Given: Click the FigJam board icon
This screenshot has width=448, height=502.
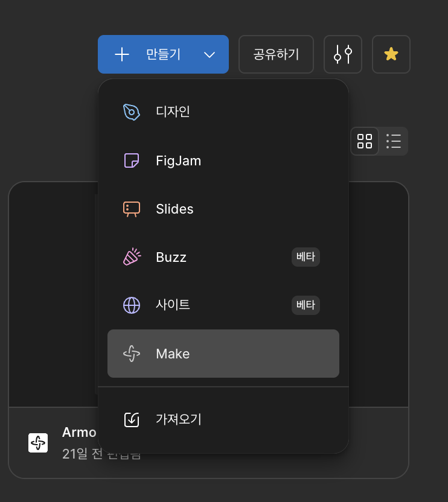Looking at the screenshot, I should (x=132, y=160).
